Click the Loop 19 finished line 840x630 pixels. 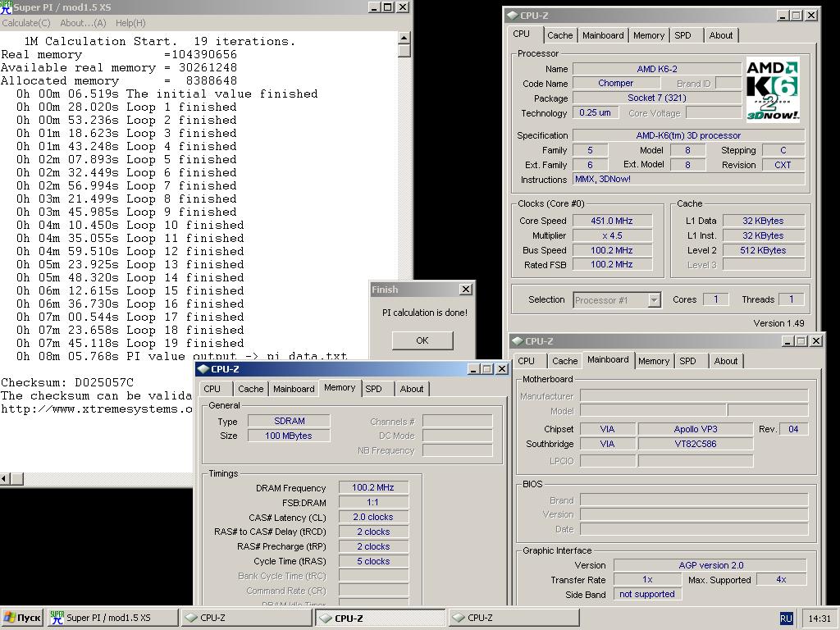130,344
